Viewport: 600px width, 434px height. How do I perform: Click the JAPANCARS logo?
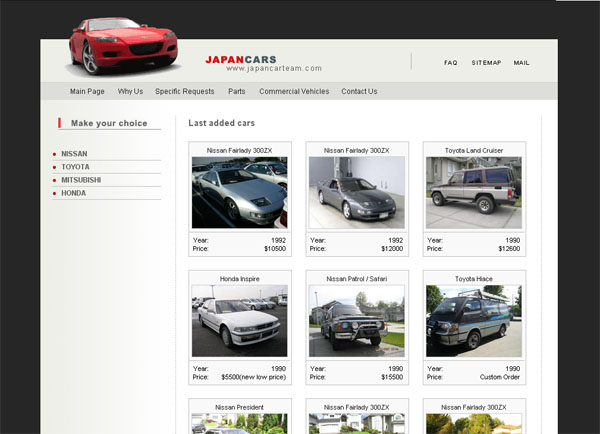pyautogui.click(x=241, y=59)
